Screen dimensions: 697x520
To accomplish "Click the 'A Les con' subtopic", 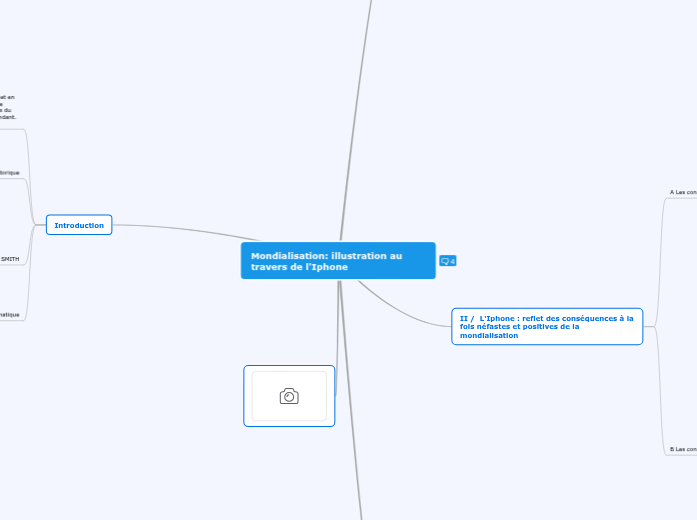I will tap(683, 192).
